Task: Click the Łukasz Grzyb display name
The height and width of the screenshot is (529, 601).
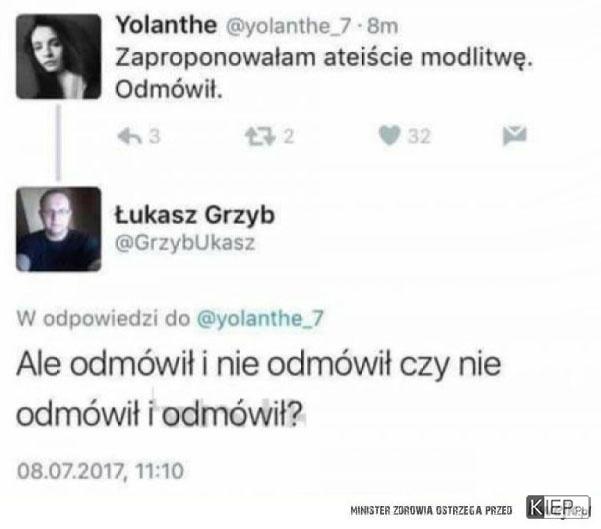Action: (x=195, y=215)
